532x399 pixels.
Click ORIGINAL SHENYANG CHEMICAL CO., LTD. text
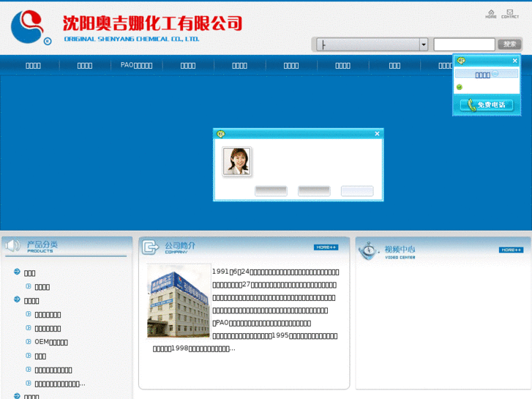point(132,39)
